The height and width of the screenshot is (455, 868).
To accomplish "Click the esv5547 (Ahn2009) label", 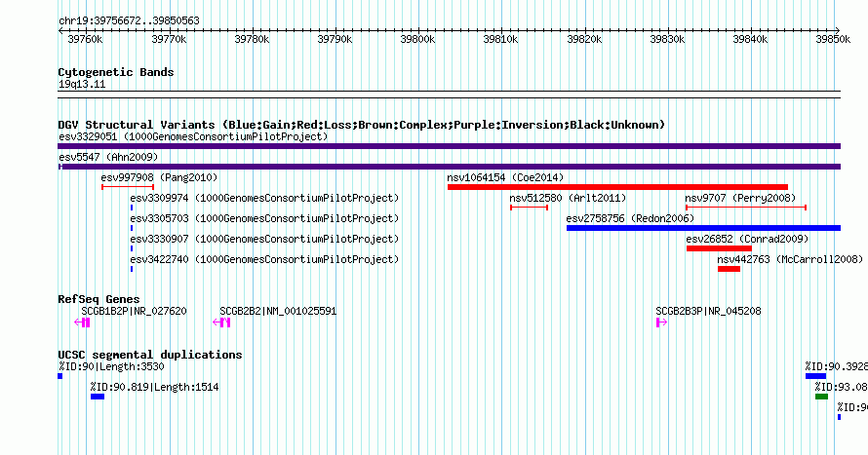I will tap(108, 157).
